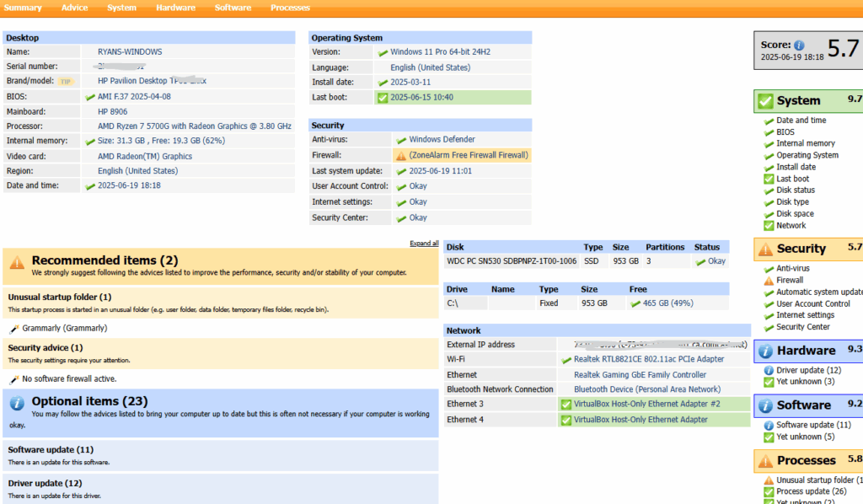Image resolution: width=863 pixels, height=504 pixels.
Task: Click video card value AMD Radeon(TM) Graphics
Action: pyautogui.click(x=145, y=157)
